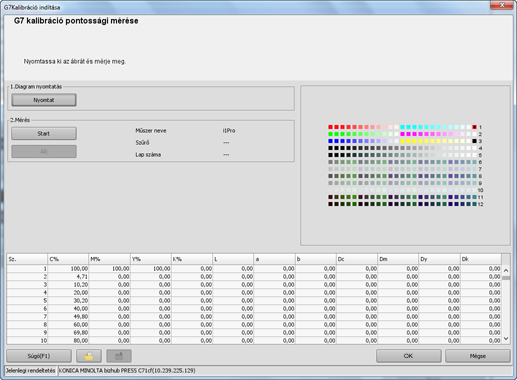The image size is (517, 380).
Task: Click the black patch at row 3 end
Action: click(x=474, y=141)
